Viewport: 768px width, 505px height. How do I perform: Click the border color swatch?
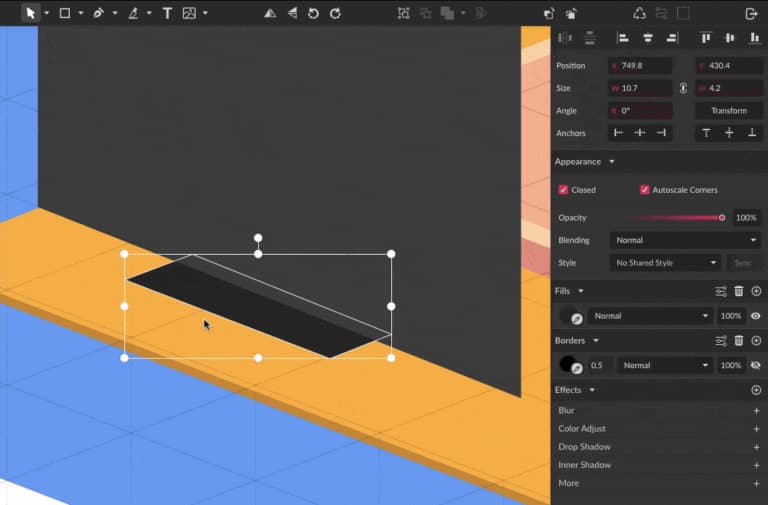click(x=569, y=365)
